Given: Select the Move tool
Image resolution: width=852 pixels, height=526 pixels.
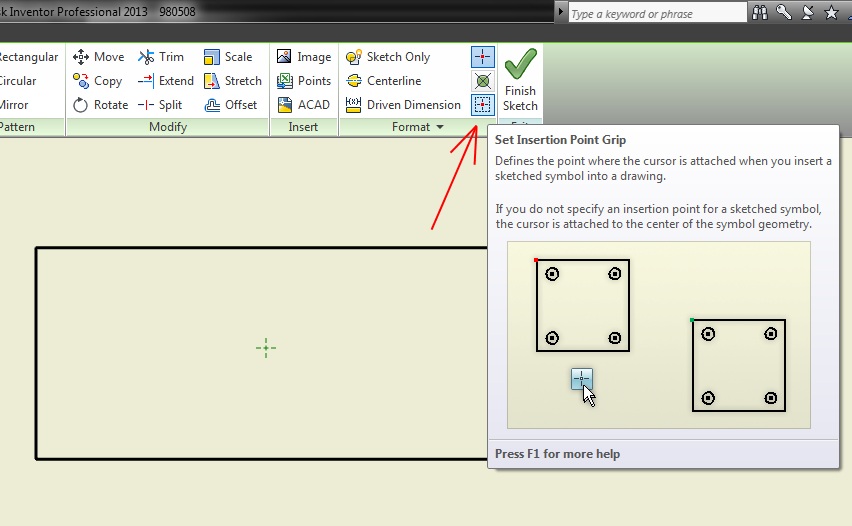Looking at the screenshot, I should coord(98,57).
